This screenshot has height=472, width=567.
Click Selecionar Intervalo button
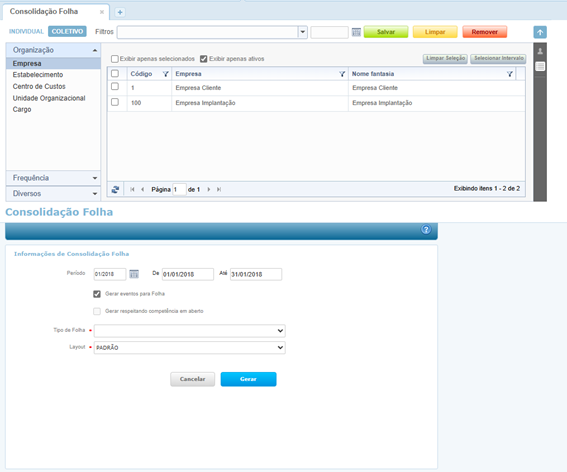pos(498,59)
